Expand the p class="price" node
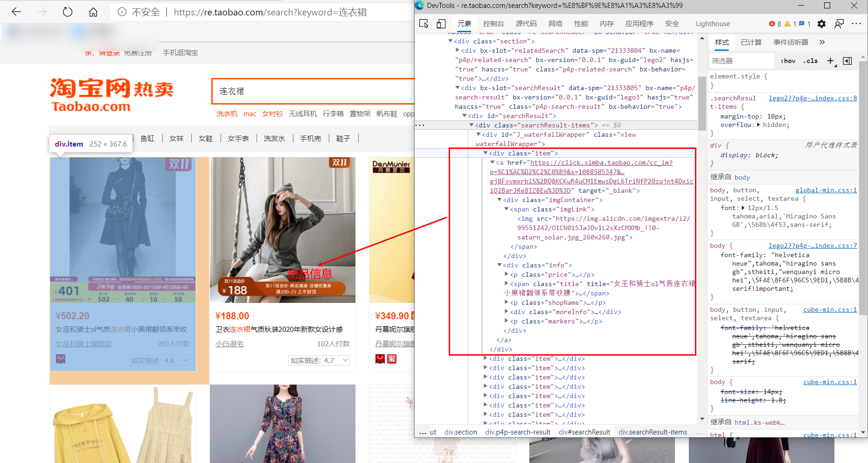The height and width of the screenshot is (463, 868). pos(507,274)
